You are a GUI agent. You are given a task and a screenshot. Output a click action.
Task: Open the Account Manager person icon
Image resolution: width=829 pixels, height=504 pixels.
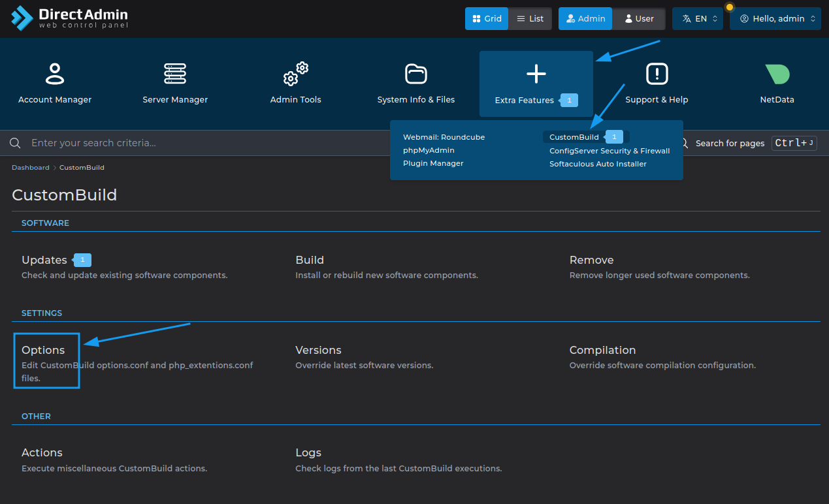55,74
